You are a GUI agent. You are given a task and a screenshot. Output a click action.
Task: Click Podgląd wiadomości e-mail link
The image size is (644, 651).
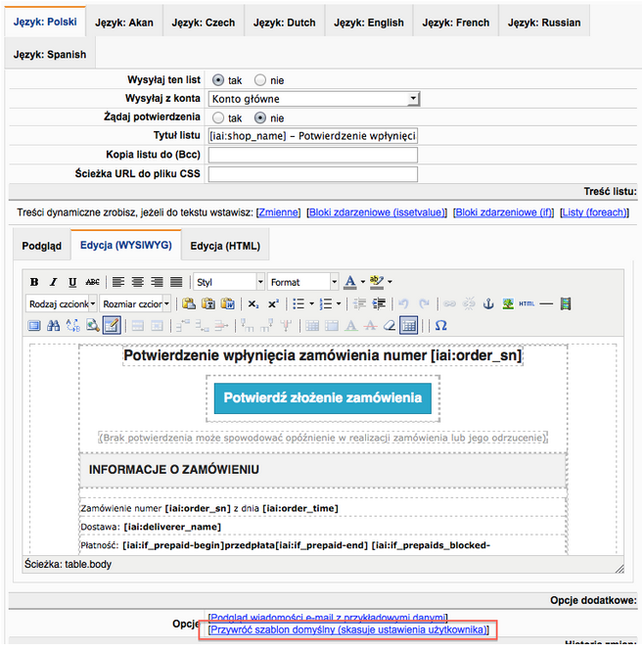(x=328, y=618)
